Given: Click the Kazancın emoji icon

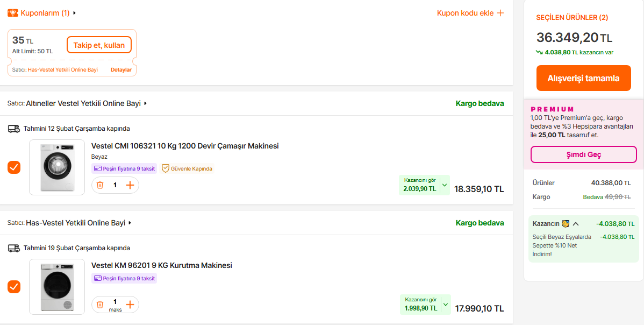Looking at the screenshot, I should tap(566, 224).
